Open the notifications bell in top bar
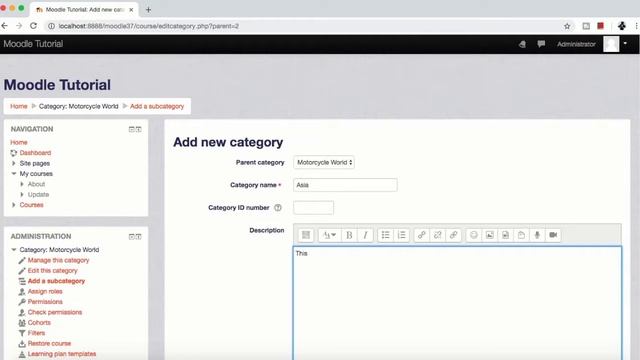Viewport: 640px width, 360px height. coord(522,44)
